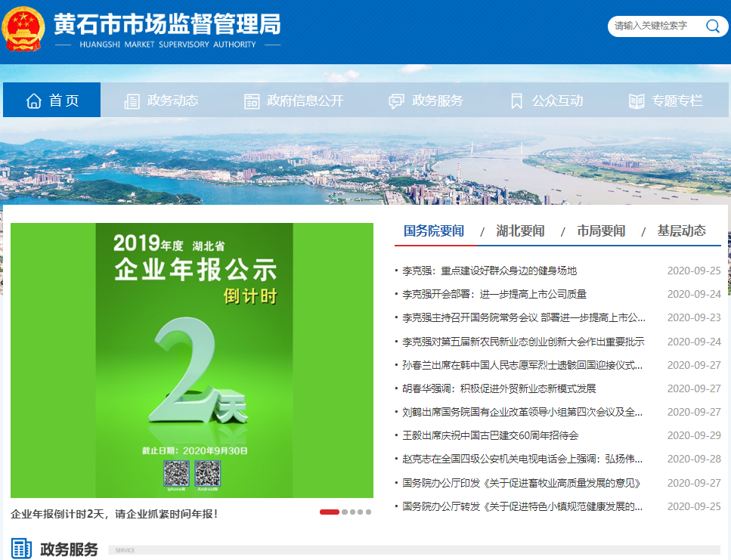
Task: Click the national emblem logo
Action: [23, 29]
